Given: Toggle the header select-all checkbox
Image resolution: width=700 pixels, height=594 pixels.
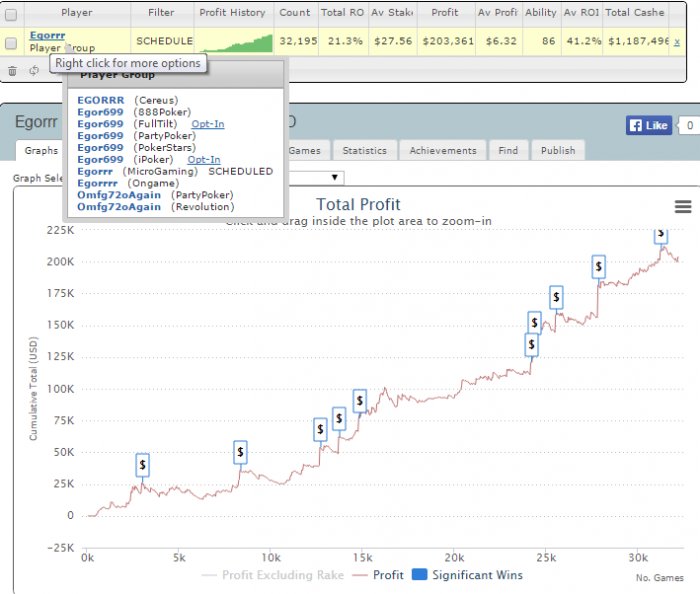Looking at the screenshot, I should point(11,15).
